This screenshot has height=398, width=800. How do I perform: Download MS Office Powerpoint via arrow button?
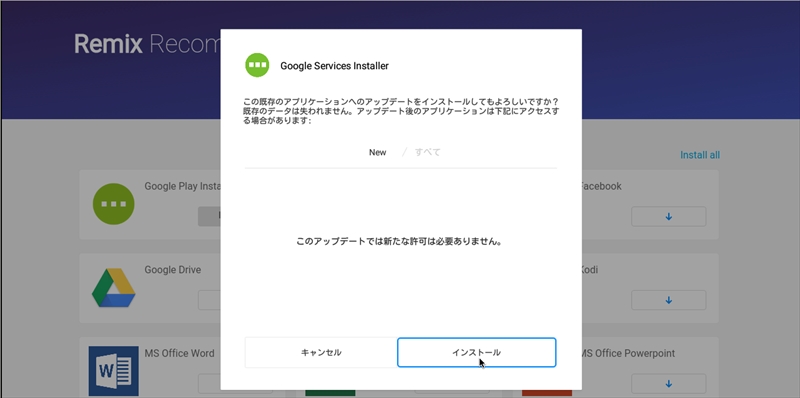click(668, 383)
